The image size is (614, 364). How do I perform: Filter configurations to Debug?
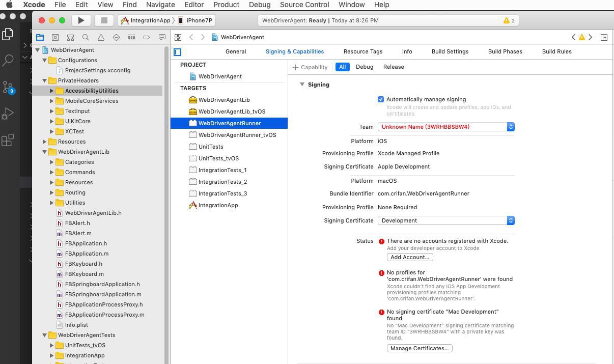tap(365, 67)
